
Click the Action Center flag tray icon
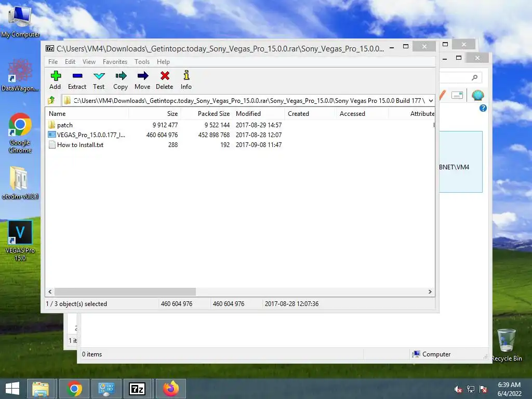(483, 389)
